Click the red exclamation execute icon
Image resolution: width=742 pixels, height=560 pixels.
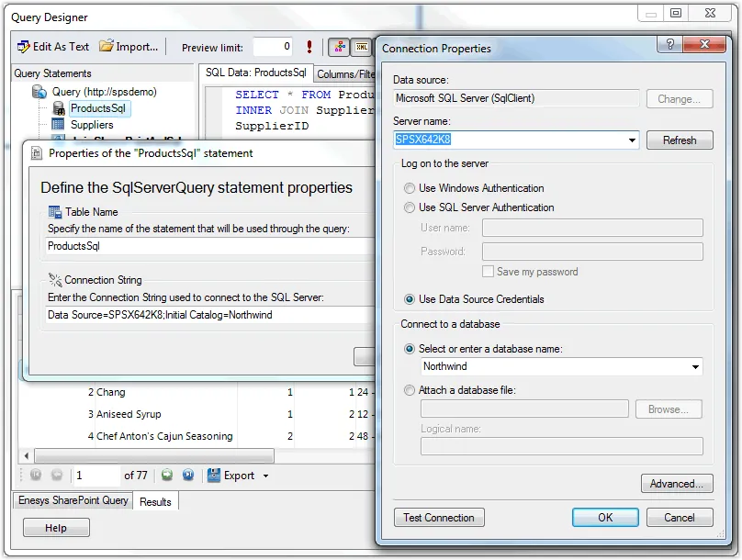pos(309,47)
